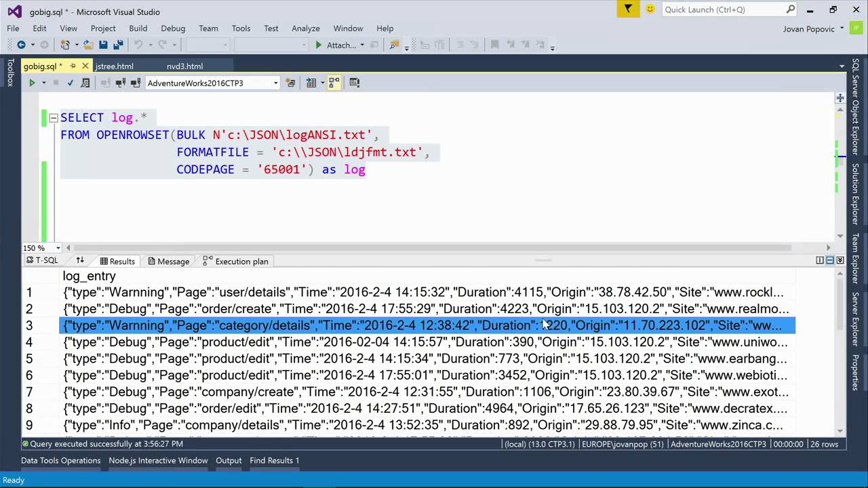Open the Output bottom tab
This screenshot has height=488, width=868.
229,460
